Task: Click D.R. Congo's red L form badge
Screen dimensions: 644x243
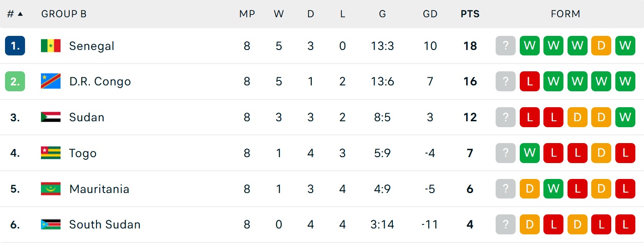Action: (530, 81)
